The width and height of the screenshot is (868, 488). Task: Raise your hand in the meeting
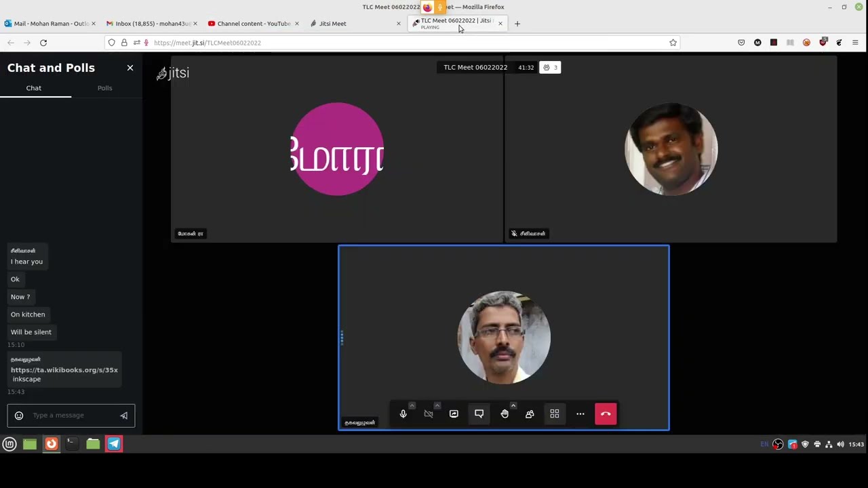tap(505, 414)
